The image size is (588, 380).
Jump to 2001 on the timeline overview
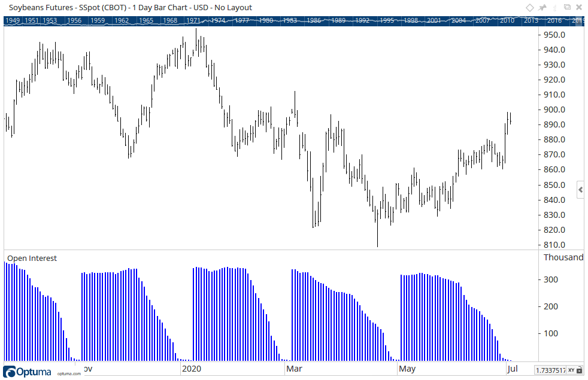[x=434, y=20]
